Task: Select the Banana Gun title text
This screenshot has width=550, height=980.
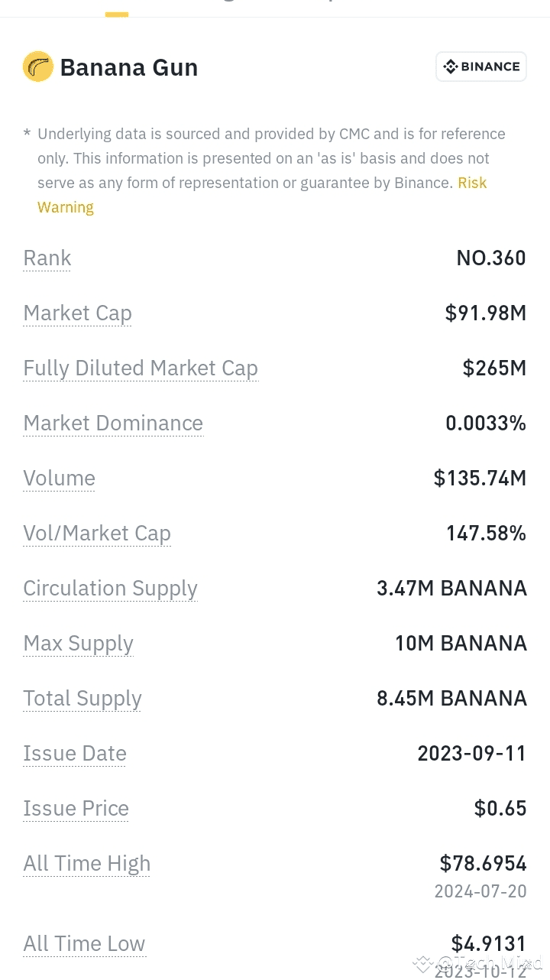Action: 129,67
